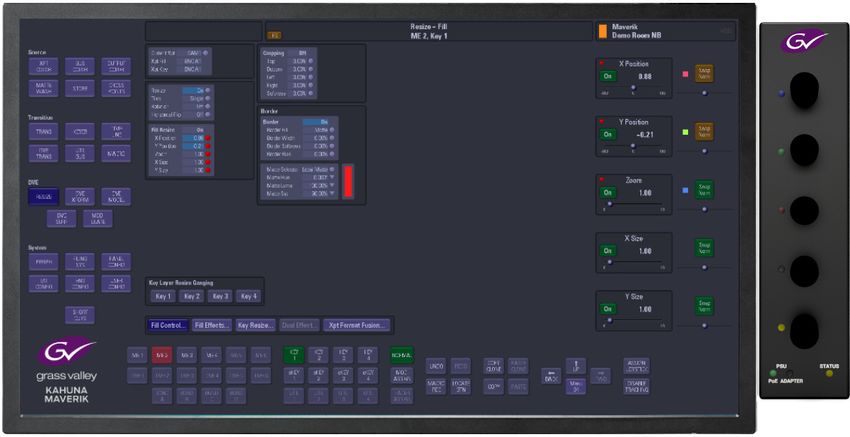Adjust the Y Size slider
Image resolution: width=850 pixels, height=437 pixels.
point(633,320)
